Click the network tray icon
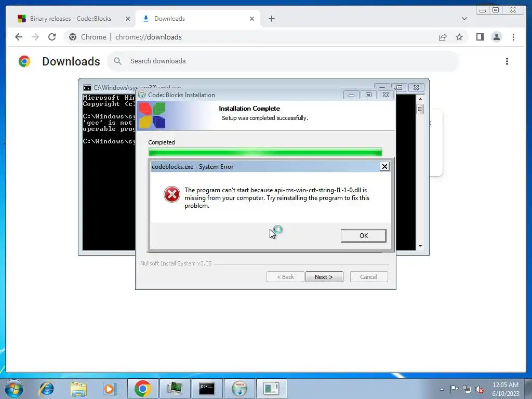This screenshot has width=532, height=399. pos(467,389)
